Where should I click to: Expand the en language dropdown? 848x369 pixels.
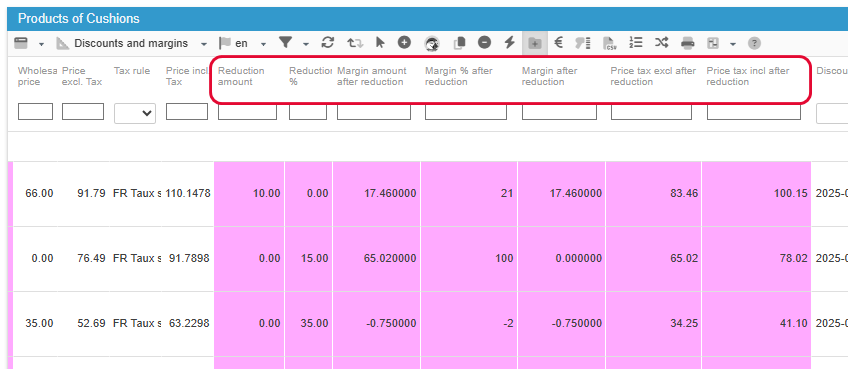pyautogui.click(x=263, y=44)
